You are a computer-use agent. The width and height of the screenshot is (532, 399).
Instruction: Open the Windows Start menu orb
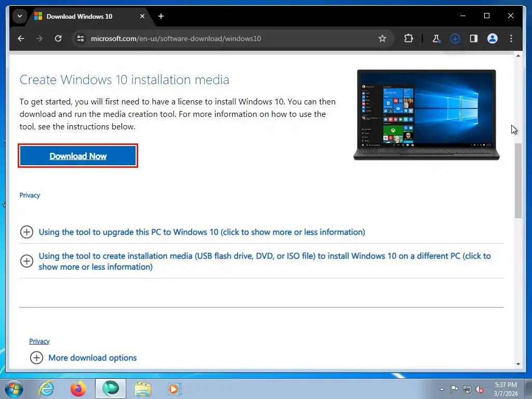point(14,389)
